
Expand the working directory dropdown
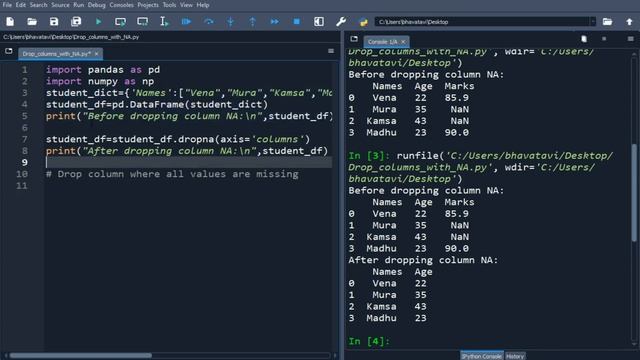[x=593, y=22]
